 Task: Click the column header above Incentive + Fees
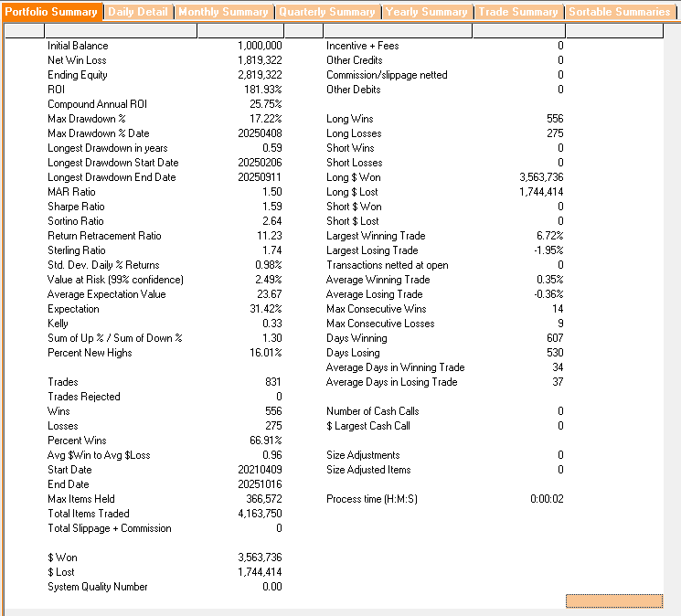pos(398,31)
